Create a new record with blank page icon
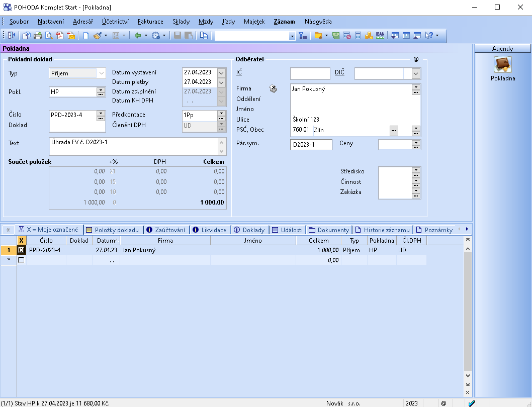This screenshot has width=532, height=407. 86,35
